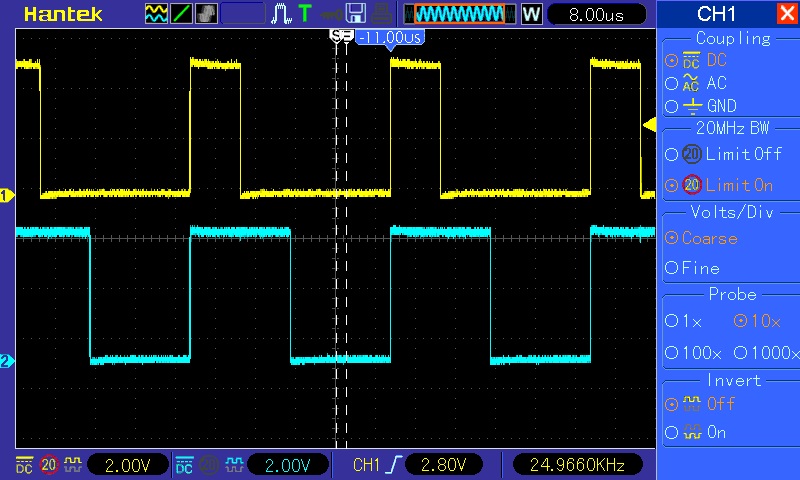This screenshot has width=800, height=480.
Task: Click the yellow trigger level arrow
Action: click(x=649, y=124)
